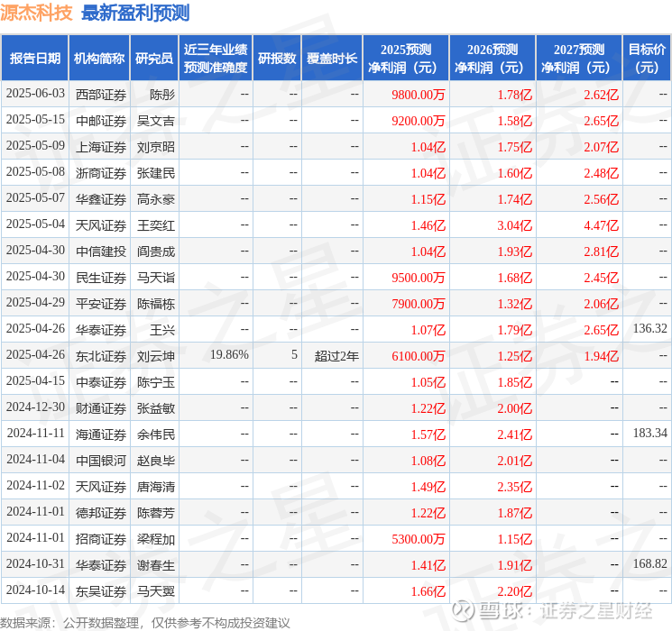Select analyst 刘京昭 cell
Screen dimensions: 672x631
155,147
